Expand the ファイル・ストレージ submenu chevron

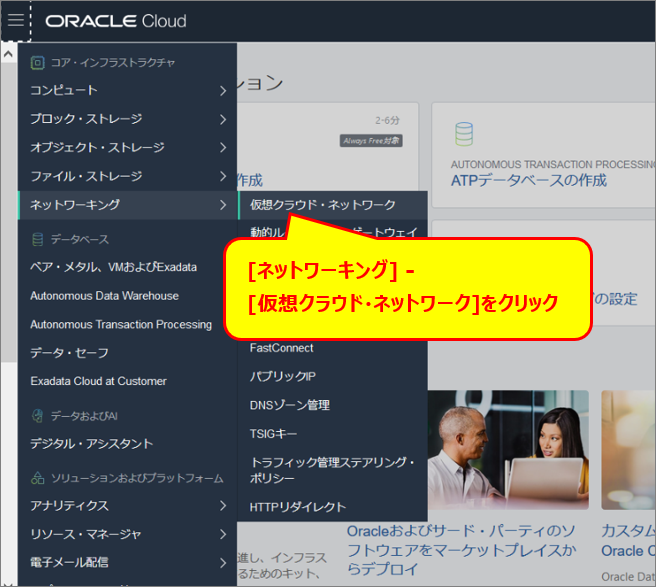click(x=223, y=176)
